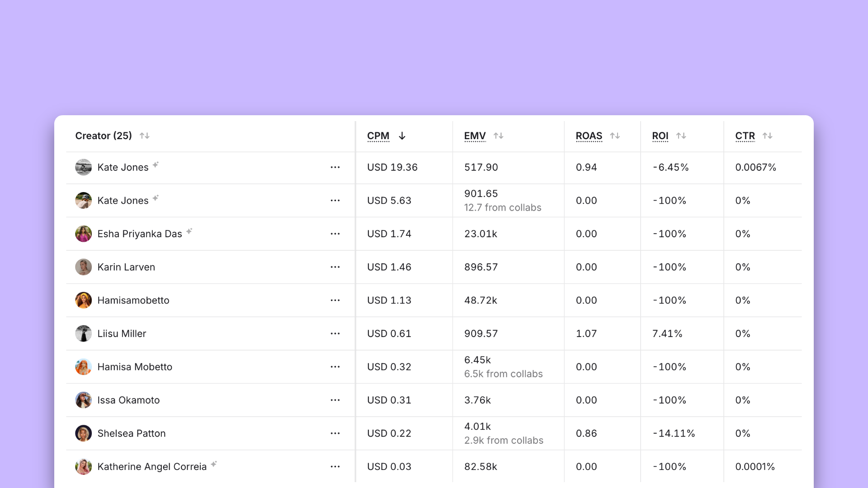Click sparkle icon next to Esha Priyanka Das
Image resolution: width=868 pixels, height=488 pixels.
(189, 231)
